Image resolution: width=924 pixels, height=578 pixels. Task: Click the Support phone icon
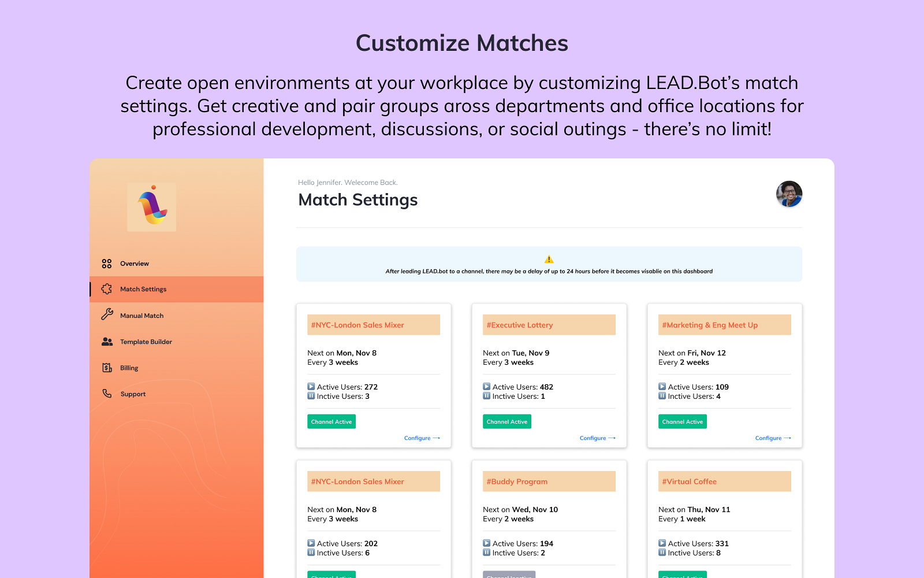(107, 394)
